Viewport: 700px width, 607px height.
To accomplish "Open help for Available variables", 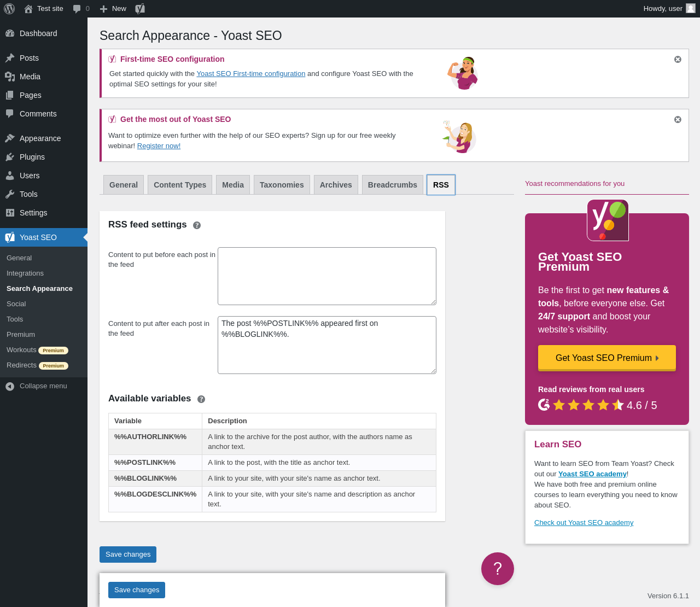I will tap(201, 399).
